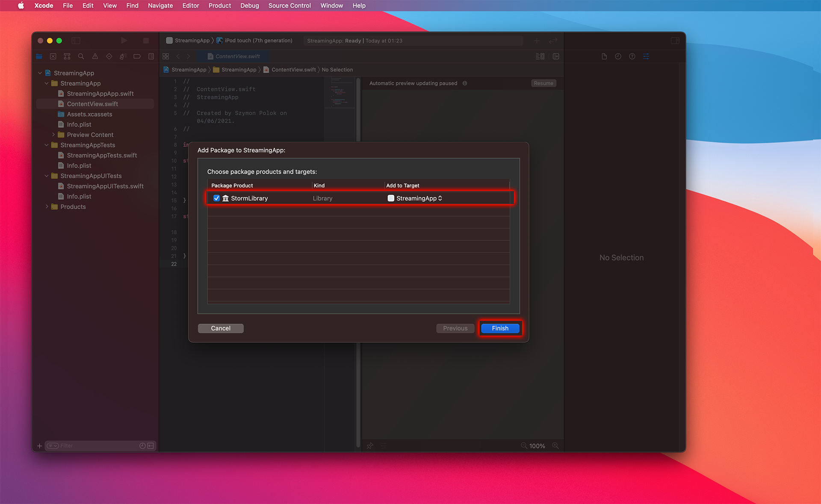821x504 pixels.
Task: Expand the Preview Content folder
Action: tap(53, 135)
